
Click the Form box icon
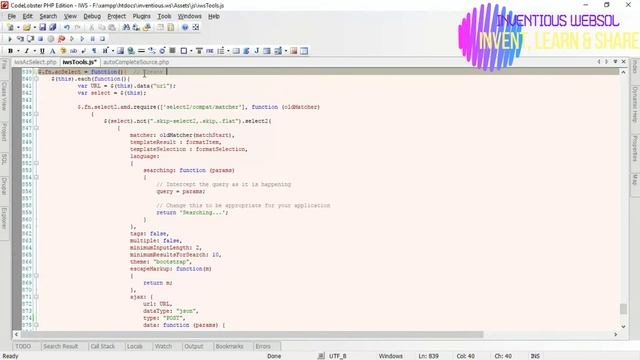pyautogui.click(x=184, y=51)
